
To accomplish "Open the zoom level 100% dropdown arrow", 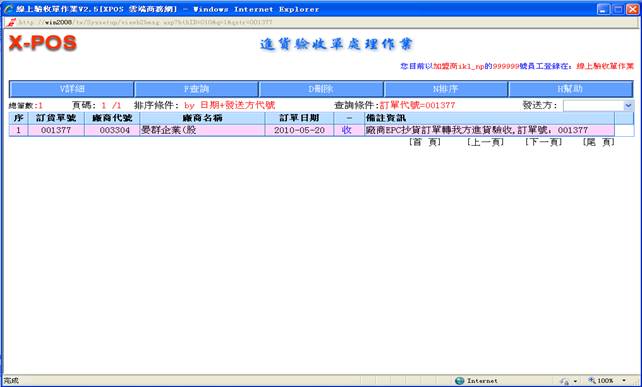I will pyautogui.click(x=624, y=380).
